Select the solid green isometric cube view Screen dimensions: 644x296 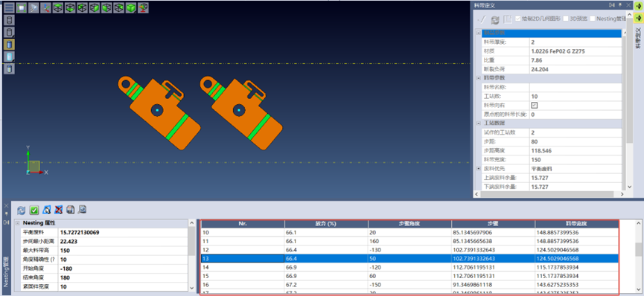pyautogui.click(x=130, y=7)
